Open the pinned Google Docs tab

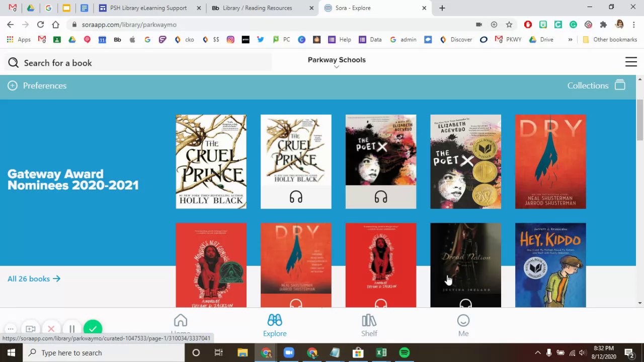click(84, 8)
